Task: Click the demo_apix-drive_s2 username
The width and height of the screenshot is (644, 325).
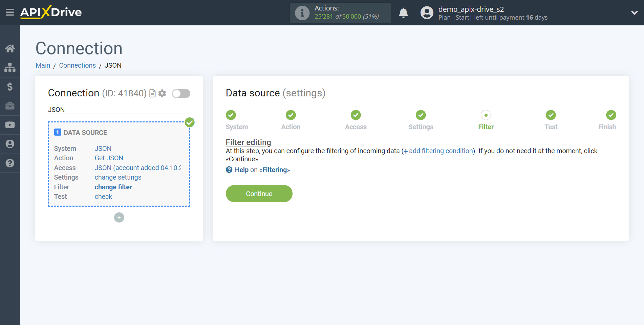Action: click(x=471, y=9)
